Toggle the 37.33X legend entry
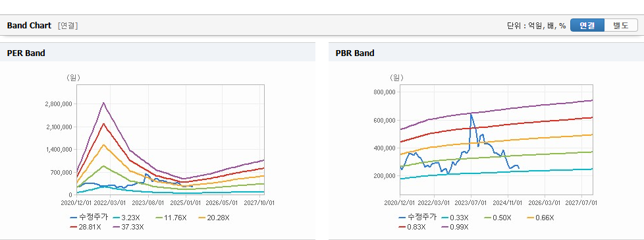Screen dimensions: 644x240 point(128,226)
